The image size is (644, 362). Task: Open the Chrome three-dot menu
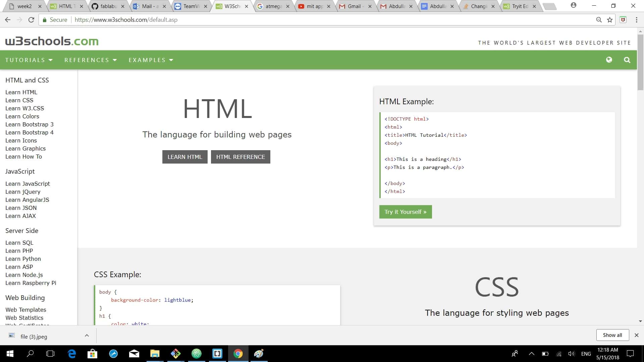pyautogui.click(x=636, y=20)
